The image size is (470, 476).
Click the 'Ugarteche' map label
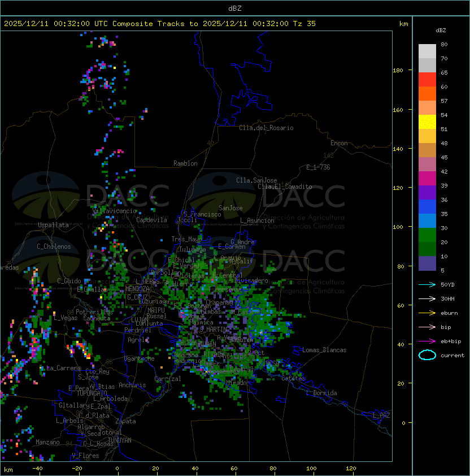[x=140, y=358]
